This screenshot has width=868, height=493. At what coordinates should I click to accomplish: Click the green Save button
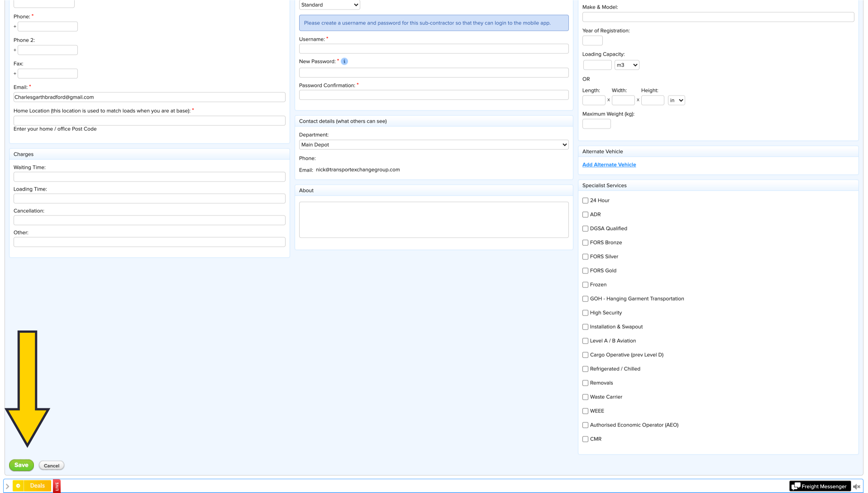pyautogui.click(x=21, y=465)
